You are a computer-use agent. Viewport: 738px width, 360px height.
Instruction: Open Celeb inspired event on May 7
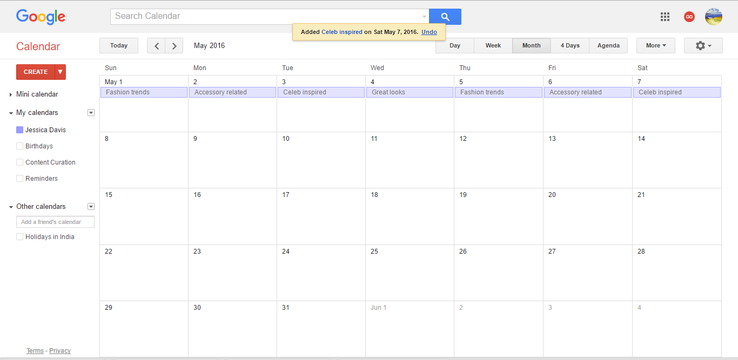pos(676,92)
